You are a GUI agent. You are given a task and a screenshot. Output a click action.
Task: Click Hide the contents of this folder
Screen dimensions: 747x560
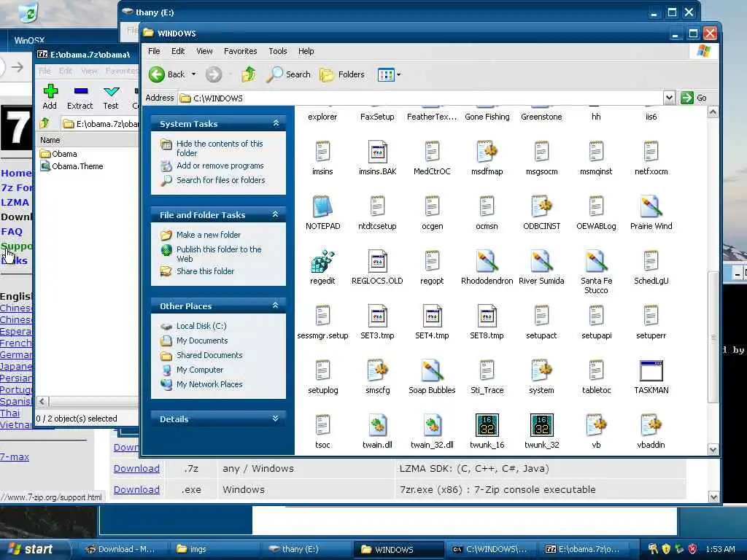(220, 148)
